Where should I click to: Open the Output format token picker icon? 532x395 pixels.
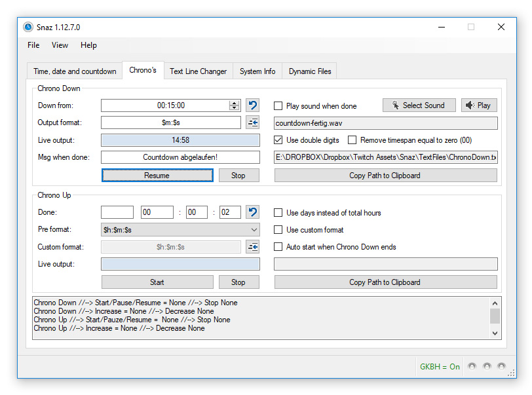[x=252, y=122]
